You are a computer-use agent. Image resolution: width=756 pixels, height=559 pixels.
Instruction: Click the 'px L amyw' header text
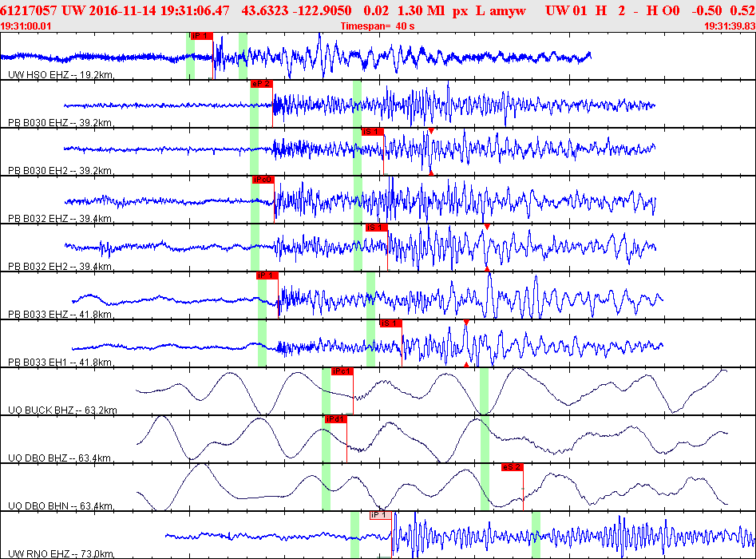(489, 10)
